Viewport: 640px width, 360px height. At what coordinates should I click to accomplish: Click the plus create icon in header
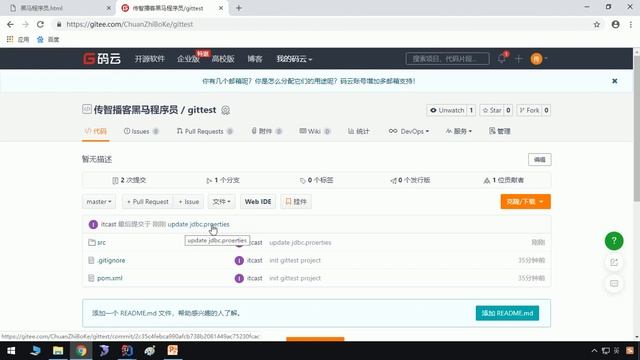(519, 59)
